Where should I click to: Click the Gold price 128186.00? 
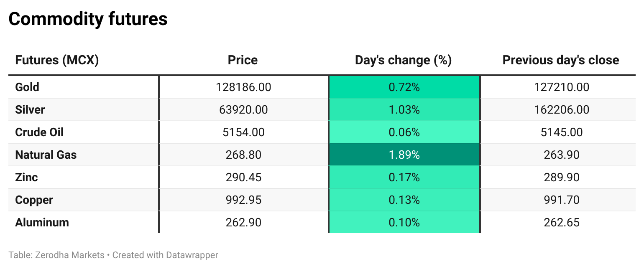pyautogui.click(x=243, y=87)
